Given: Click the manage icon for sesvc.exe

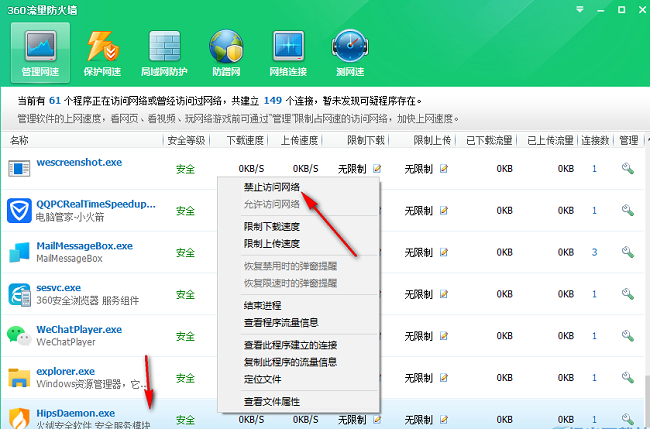Looking at the screenshot, I should click(628, 295).
